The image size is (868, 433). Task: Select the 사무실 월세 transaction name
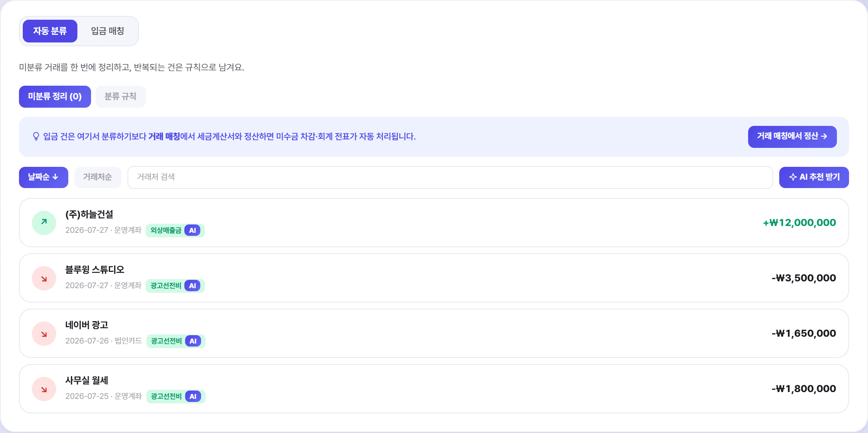pyautogui.click(x=87, y=380)
